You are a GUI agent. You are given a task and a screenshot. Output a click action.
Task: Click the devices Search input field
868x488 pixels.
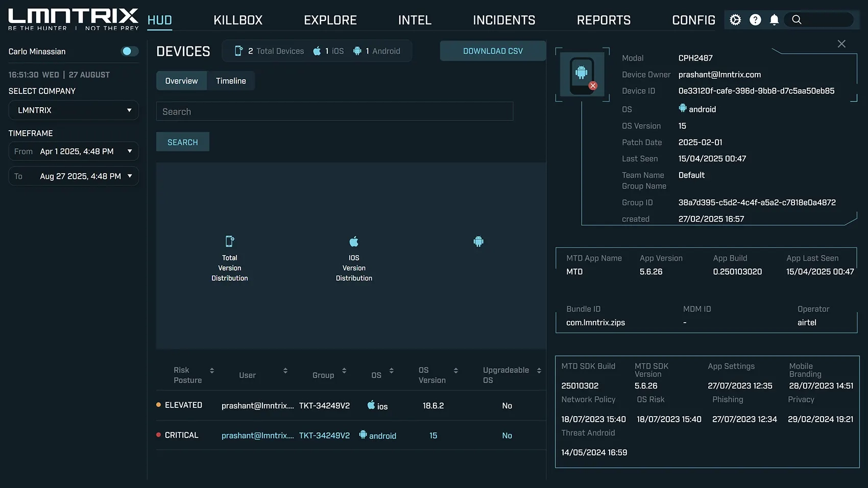(334, 111)
